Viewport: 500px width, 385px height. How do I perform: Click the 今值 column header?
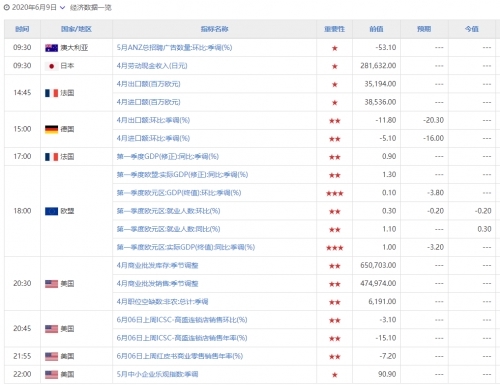[472, 29]
